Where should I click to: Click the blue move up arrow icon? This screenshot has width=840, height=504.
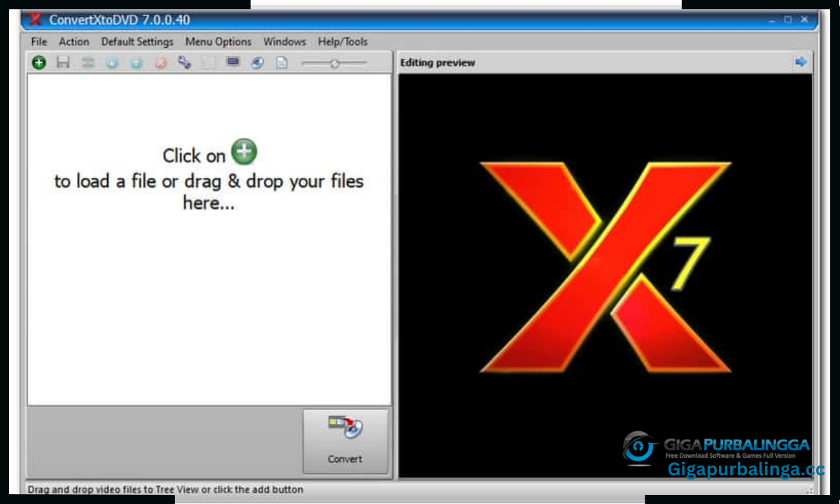(x=136, y=63)
